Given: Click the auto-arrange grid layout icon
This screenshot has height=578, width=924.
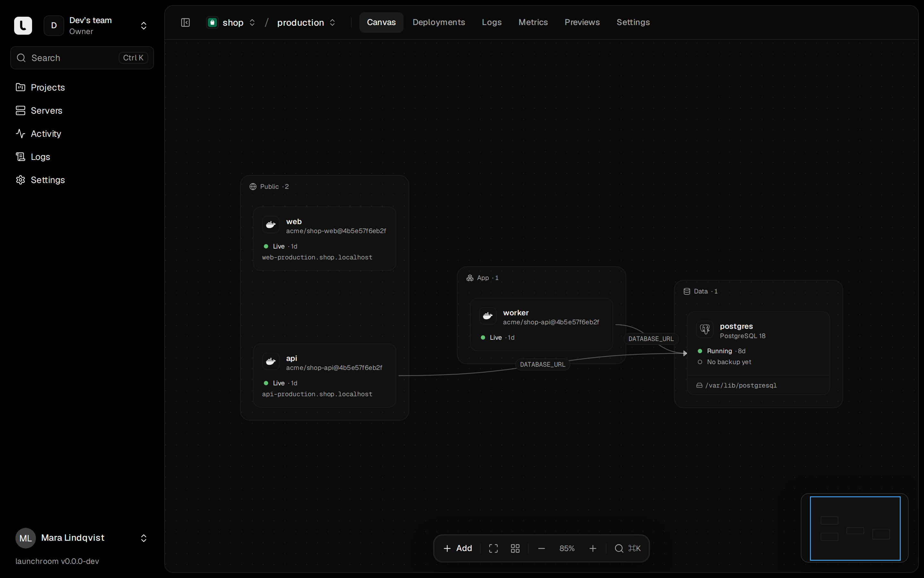Looking at the screenshot, I should pyautogui.click(x=515, y=548).
